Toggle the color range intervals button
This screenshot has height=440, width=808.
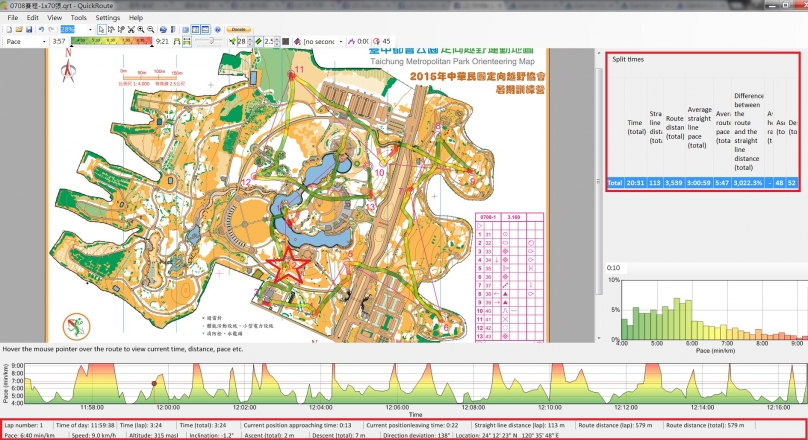[x=187, y=41]
